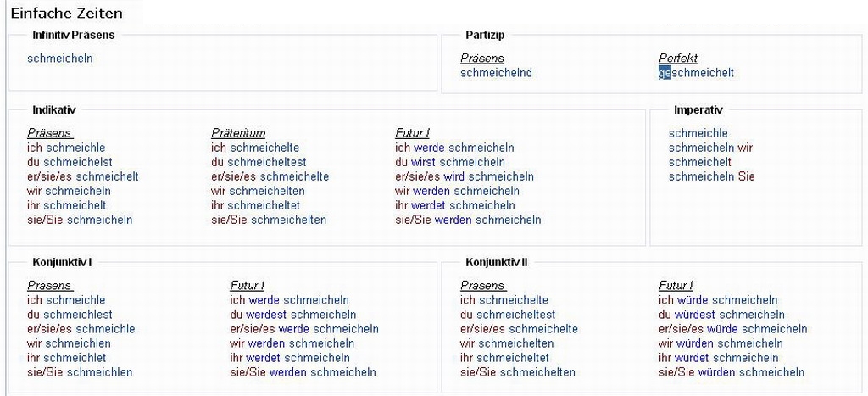Click "du schmeichlest" in Konjunktiv I
The height and width of the screenshot is (396, 868).
(70, 315)
